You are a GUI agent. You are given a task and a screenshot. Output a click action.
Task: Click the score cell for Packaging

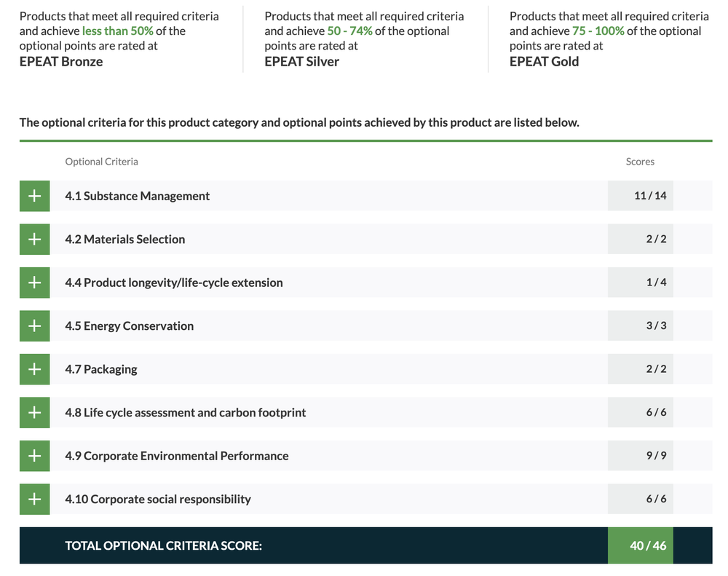click(x=640, y=368)
